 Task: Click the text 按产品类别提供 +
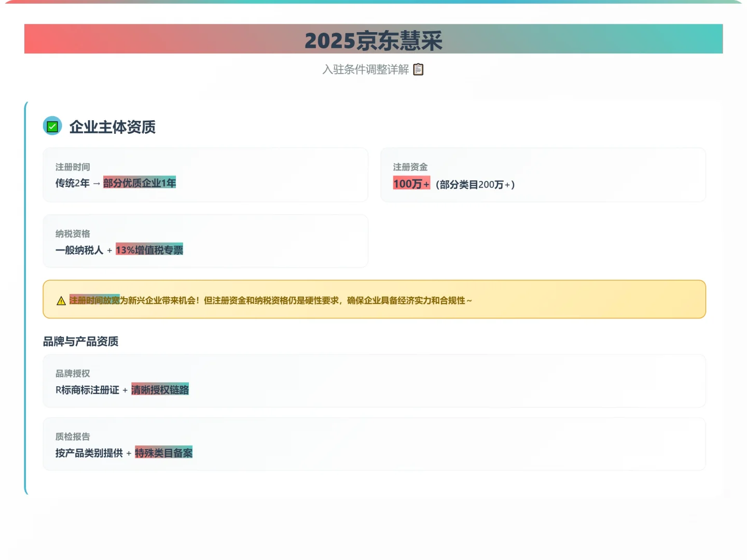click(x=93, y=453)
